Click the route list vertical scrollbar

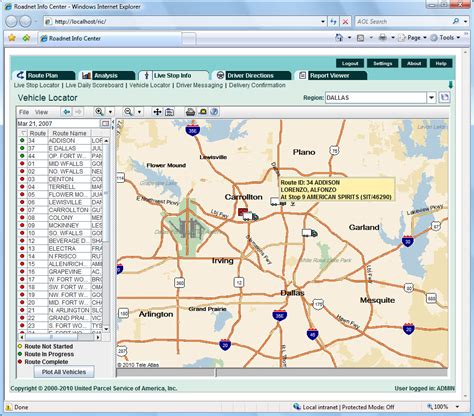pyautogui.click(x=106, y=235)
